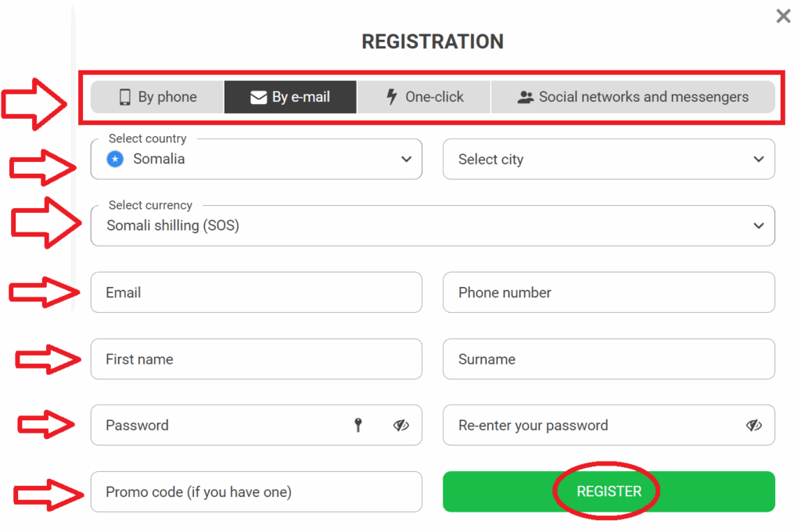Show the entered password
The width and height of the screenshot is (801, 532).
coord(401,425)
